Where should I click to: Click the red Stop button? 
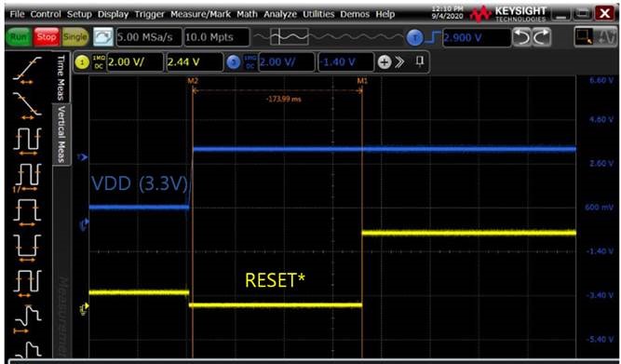point(47,37)
